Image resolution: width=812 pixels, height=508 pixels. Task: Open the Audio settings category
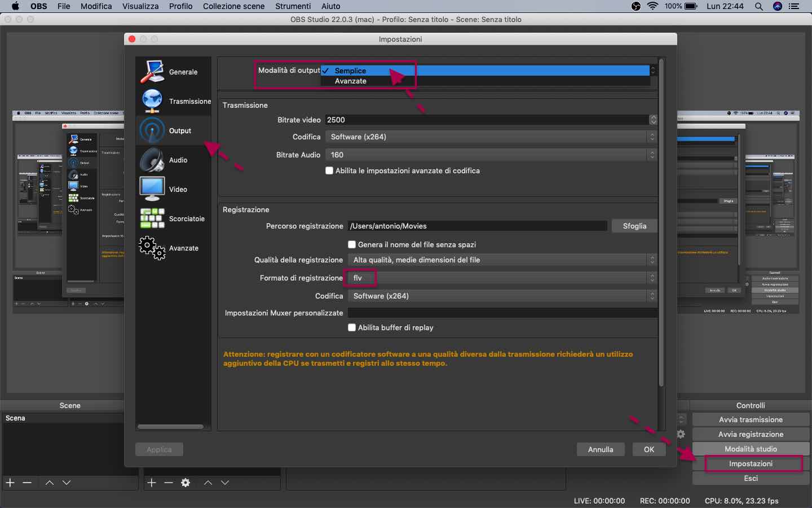[x=174, y=160]
